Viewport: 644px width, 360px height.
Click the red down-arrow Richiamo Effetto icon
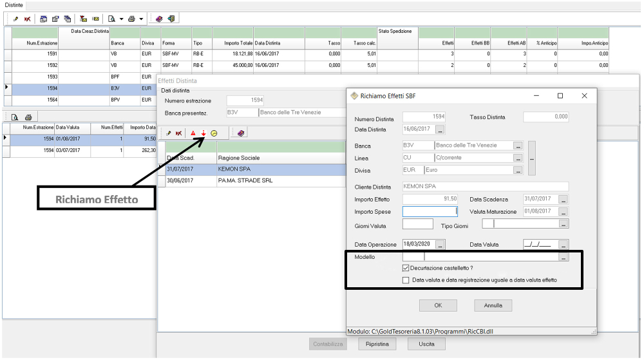[204, 133]
